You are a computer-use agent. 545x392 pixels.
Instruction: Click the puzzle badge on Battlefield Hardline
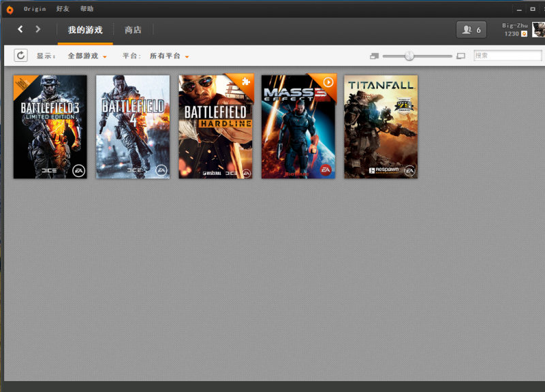246,82
